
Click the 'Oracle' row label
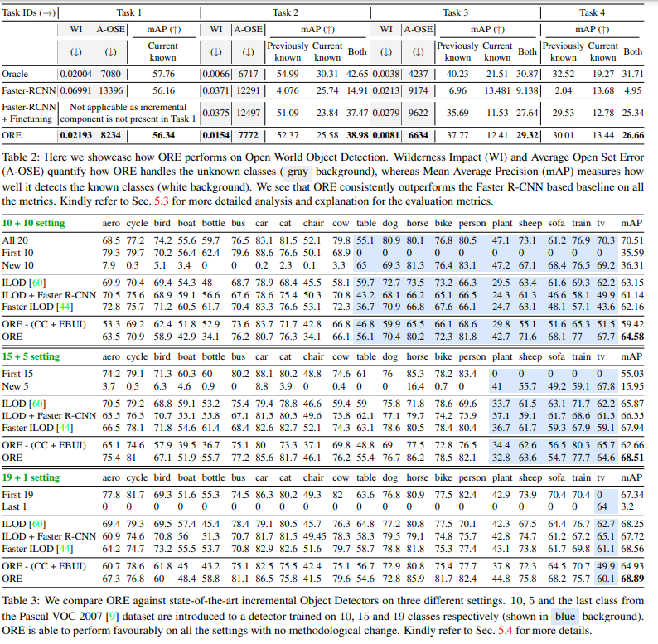[x=15, y=75]
